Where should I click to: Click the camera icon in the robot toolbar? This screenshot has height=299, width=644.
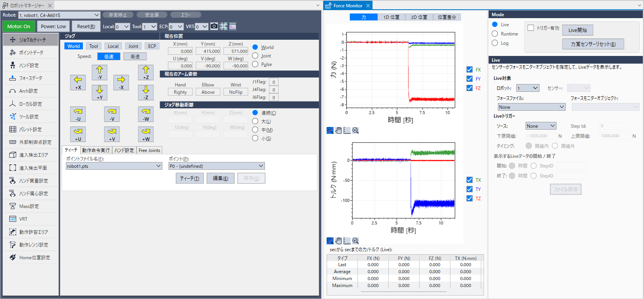click(214, 26)
